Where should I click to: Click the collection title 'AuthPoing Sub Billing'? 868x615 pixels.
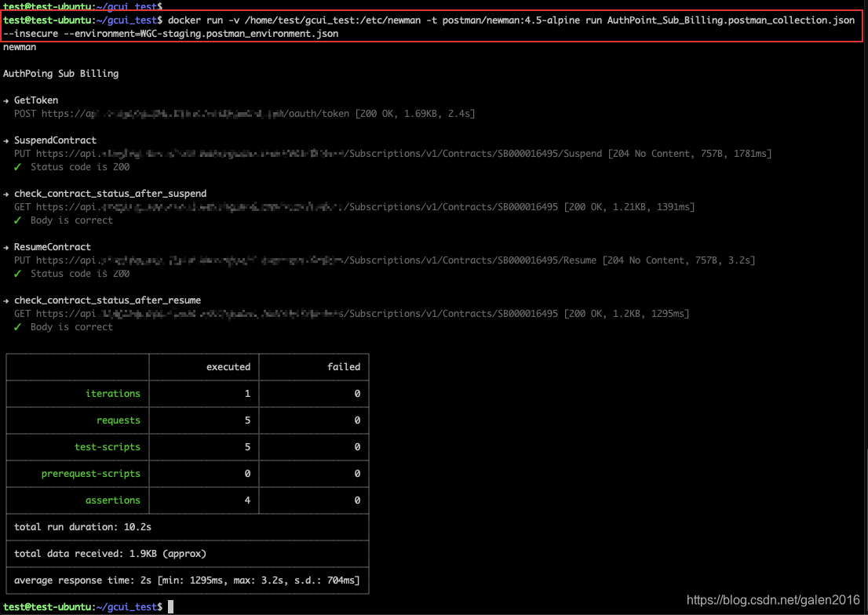[x=61, y=74]
